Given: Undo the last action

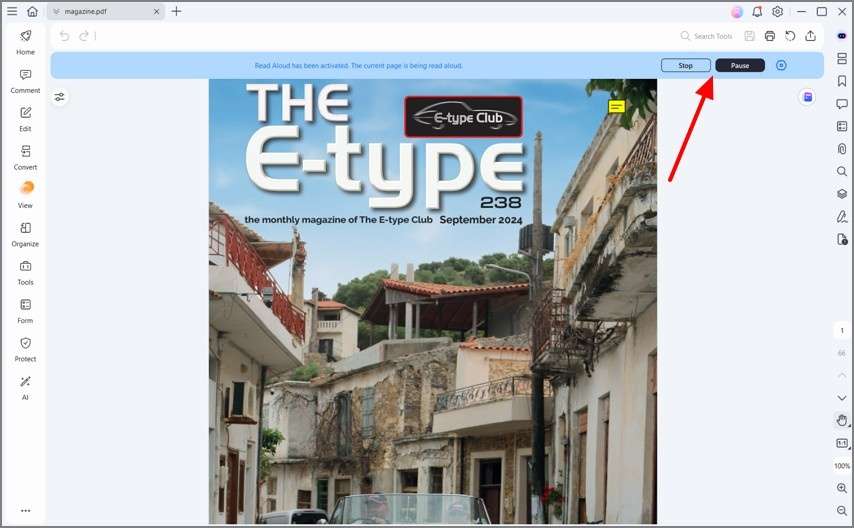Looking at the screenshot, I should [x=64, y=36].
